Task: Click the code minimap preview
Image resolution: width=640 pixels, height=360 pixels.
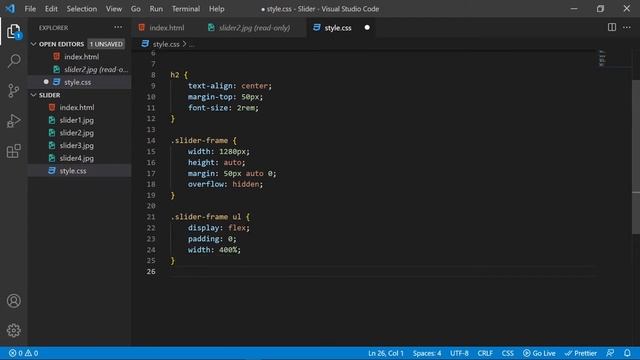Action: pos(602,58)
